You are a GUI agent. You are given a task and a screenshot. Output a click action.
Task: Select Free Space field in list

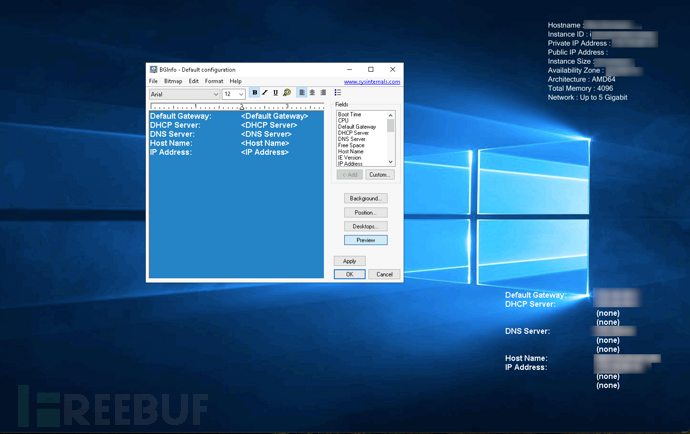[351, 145]
